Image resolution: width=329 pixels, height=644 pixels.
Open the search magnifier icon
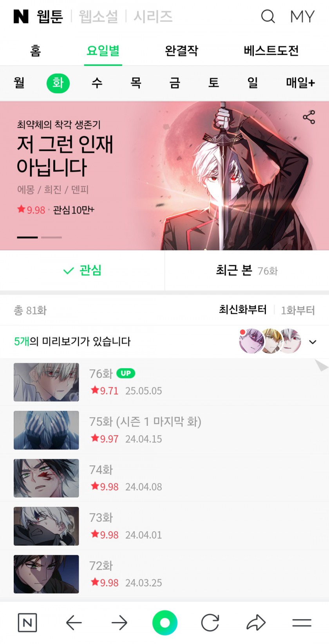click(x=268, y=16)
